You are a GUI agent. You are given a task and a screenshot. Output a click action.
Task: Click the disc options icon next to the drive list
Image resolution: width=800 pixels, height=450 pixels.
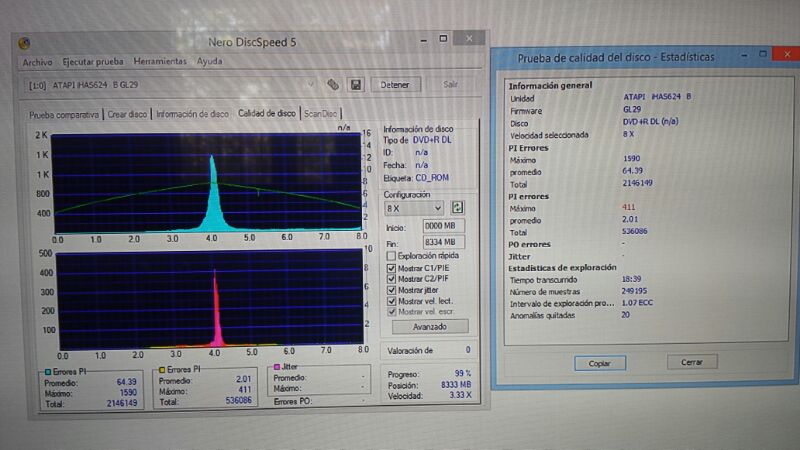(x=333, y=85)
